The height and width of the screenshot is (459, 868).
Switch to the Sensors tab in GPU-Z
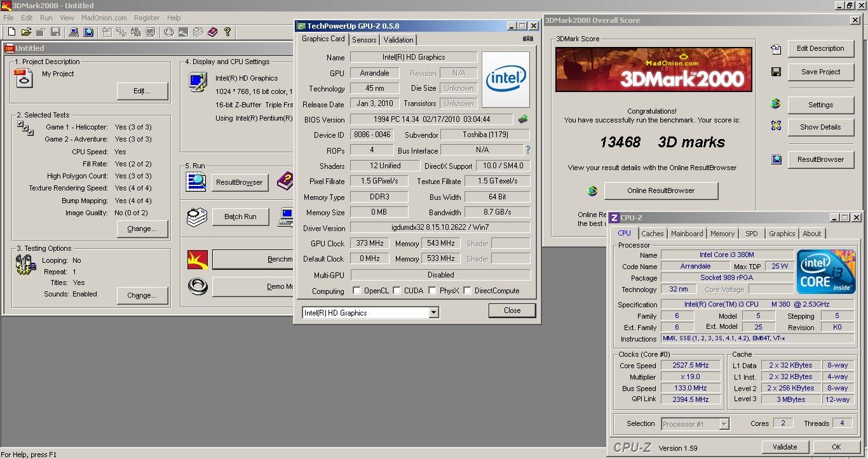click(x=364, y=39)
